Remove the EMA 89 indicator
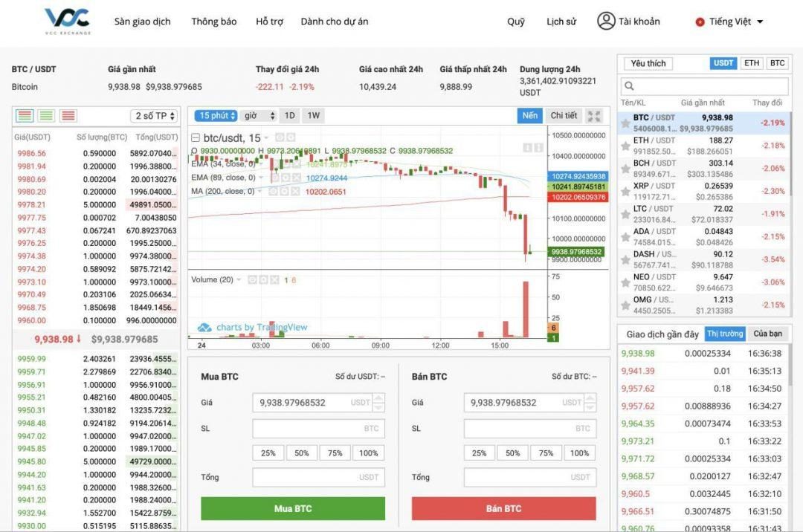Screen dimensions: 803x532 [x=295, y=178]
